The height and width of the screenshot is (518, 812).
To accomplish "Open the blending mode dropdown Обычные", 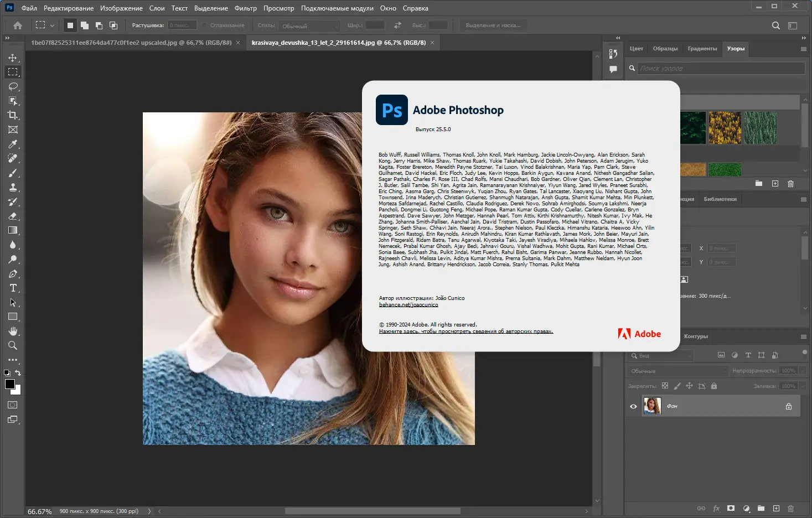I will tap(677, 371).
